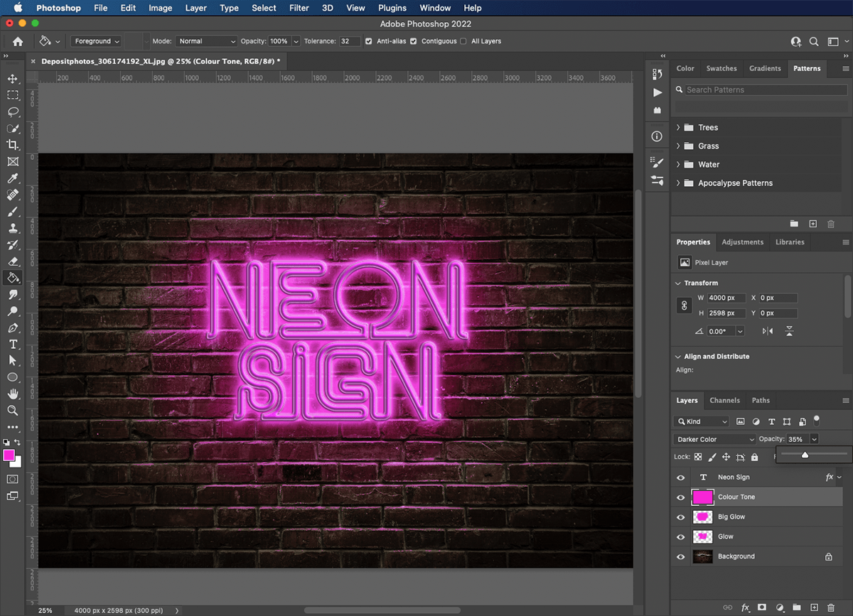Select the Type tool
The image size is (853, 616).
[x=13, y=345]
